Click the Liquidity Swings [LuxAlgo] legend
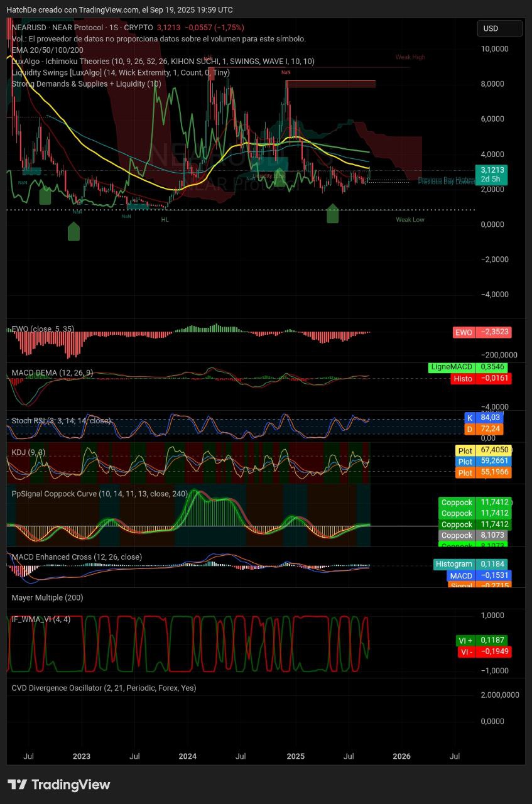The height and width of the screenshot is (804, 532). click(x=121, y=73)
